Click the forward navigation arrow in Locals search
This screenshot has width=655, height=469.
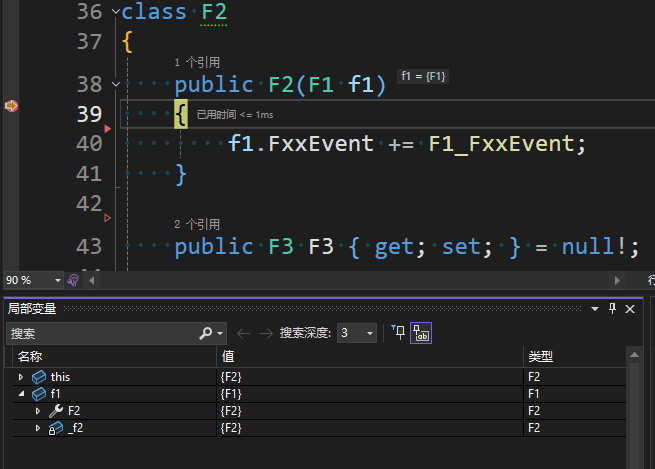(266, 333)
